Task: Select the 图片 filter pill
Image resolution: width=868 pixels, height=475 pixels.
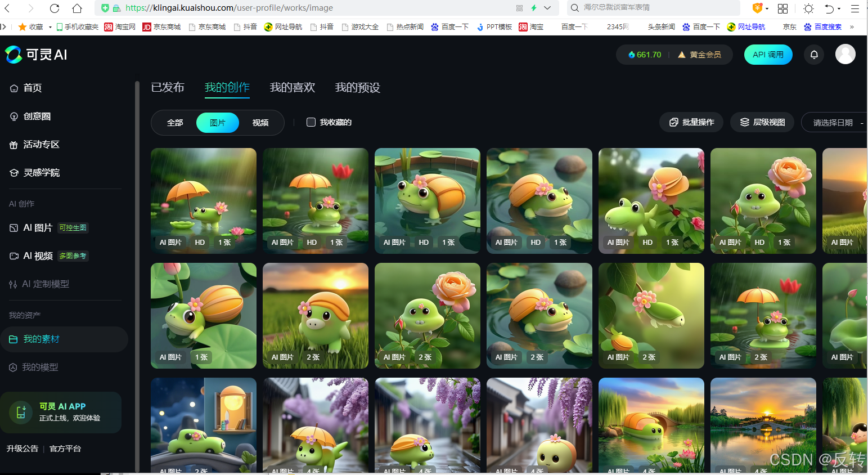Action: [x=218, y=123]
